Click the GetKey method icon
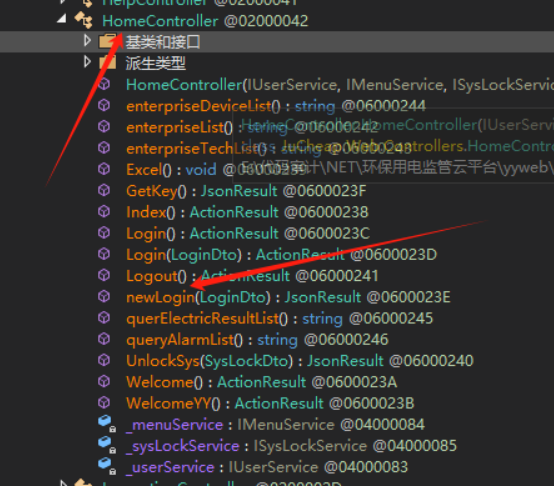 coord(104,190)
